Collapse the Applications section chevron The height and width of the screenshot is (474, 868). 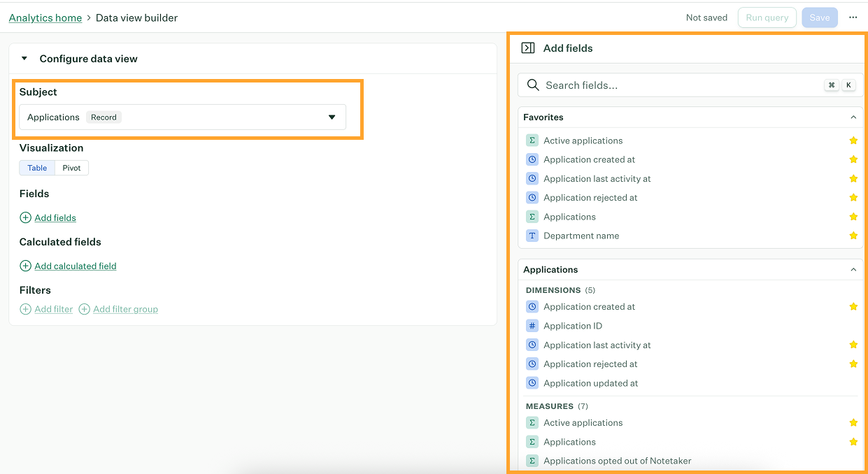(x=853, y=270)
